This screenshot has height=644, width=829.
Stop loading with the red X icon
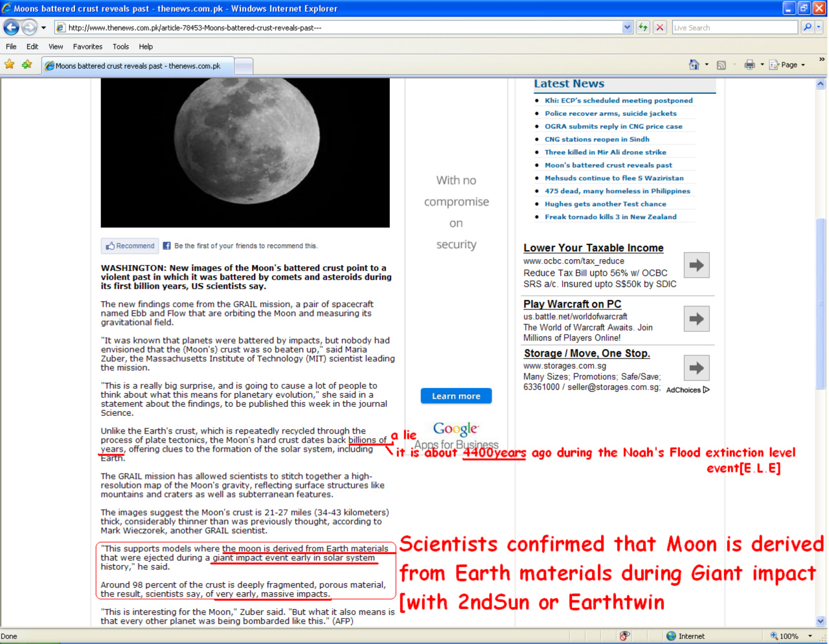pos(660,27)
